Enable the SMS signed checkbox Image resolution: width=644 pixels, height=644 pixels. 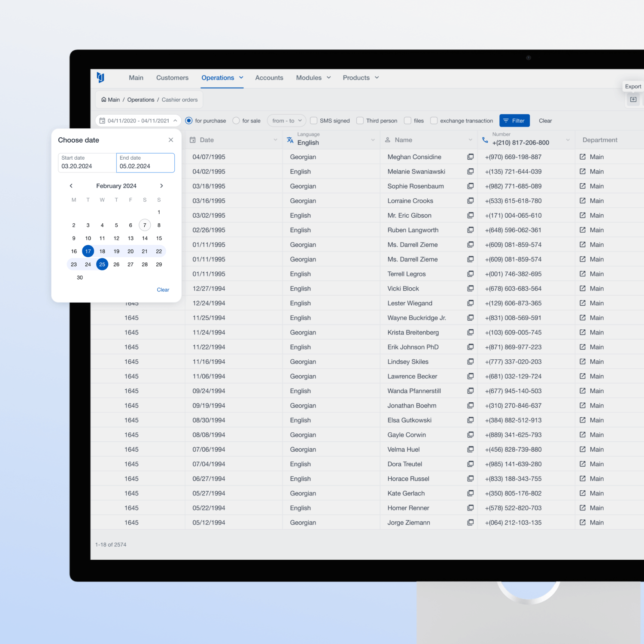click(314, 121)
